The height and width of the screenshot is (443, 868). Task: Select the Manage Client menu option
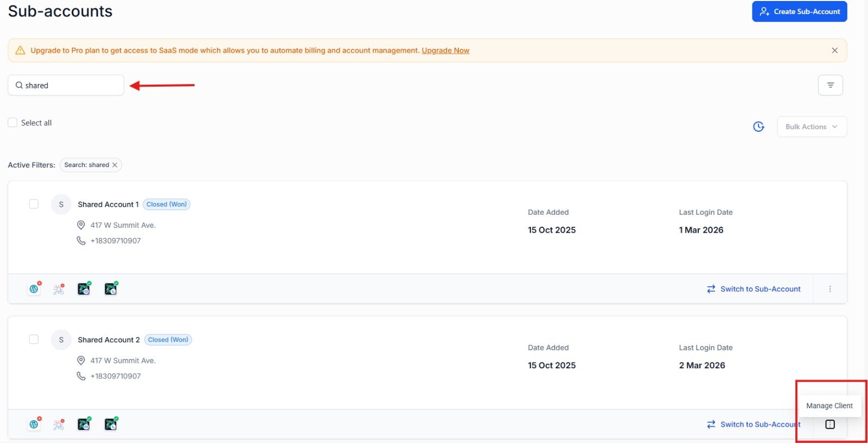(829, 406)
